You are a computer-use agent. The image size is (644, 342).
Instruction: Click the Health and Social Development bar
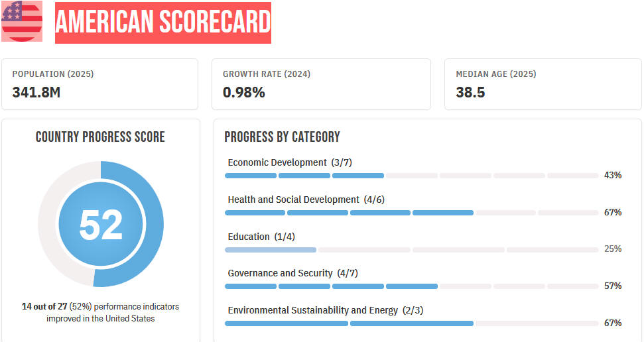411,213
